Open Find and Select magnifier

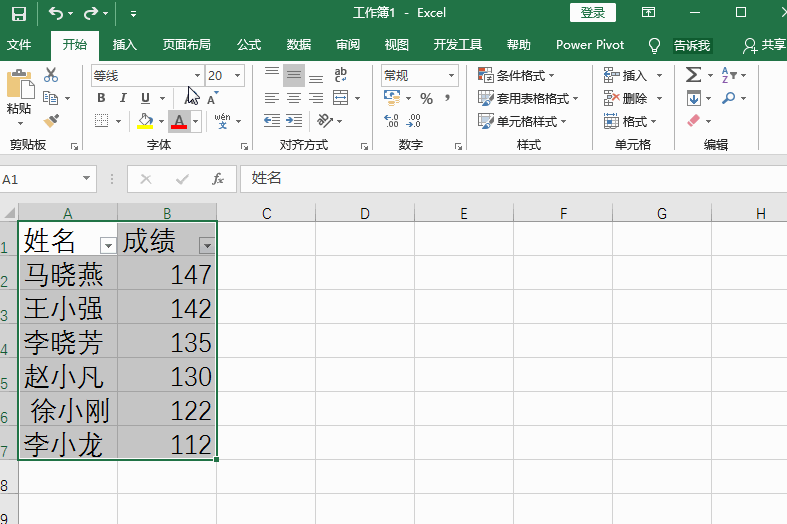[x=728, y=98]
